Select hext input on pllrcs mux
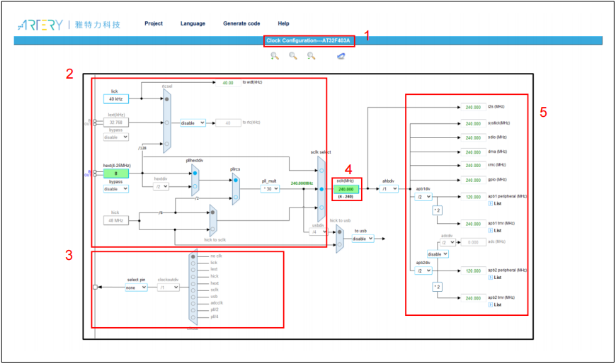616x364 pixels. coord(236,180)
